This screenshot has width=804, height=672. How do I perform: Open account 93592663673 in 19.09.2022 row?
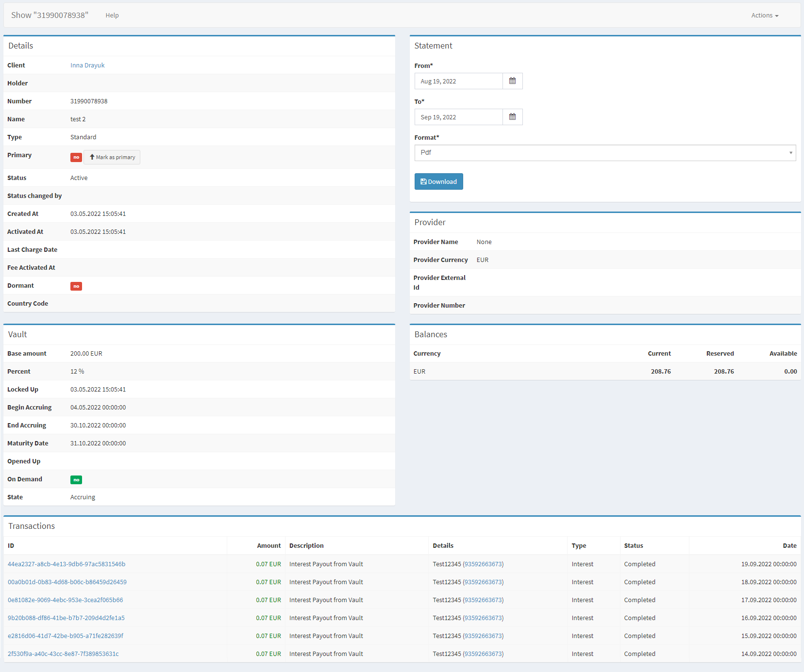[483, 564]
